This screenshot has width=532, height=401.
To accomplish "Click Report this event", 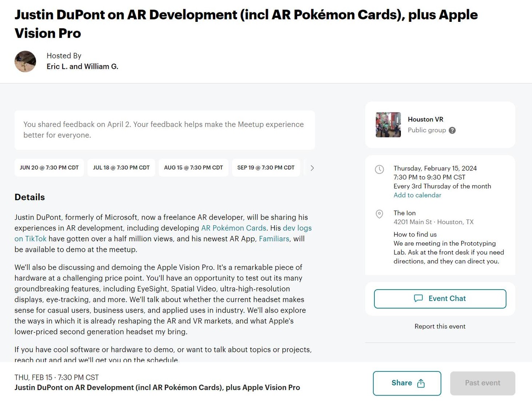I will pos(440,326).
